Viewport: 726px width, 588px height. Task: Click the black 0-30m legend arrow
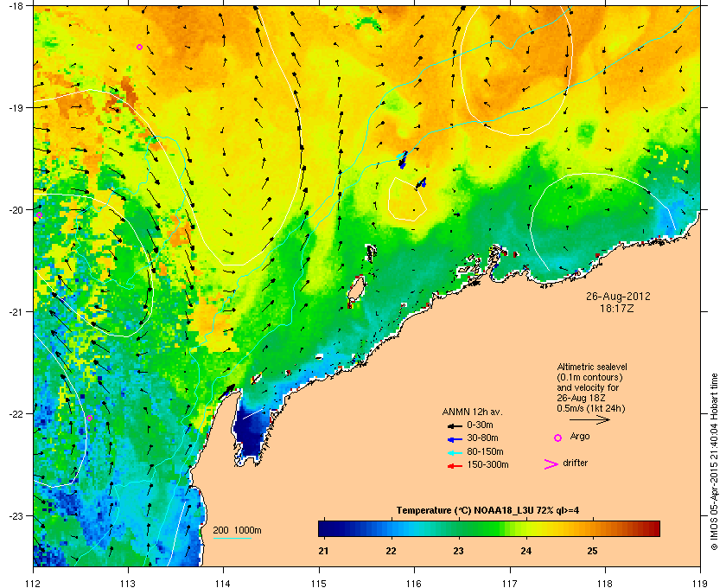(455, 425)
